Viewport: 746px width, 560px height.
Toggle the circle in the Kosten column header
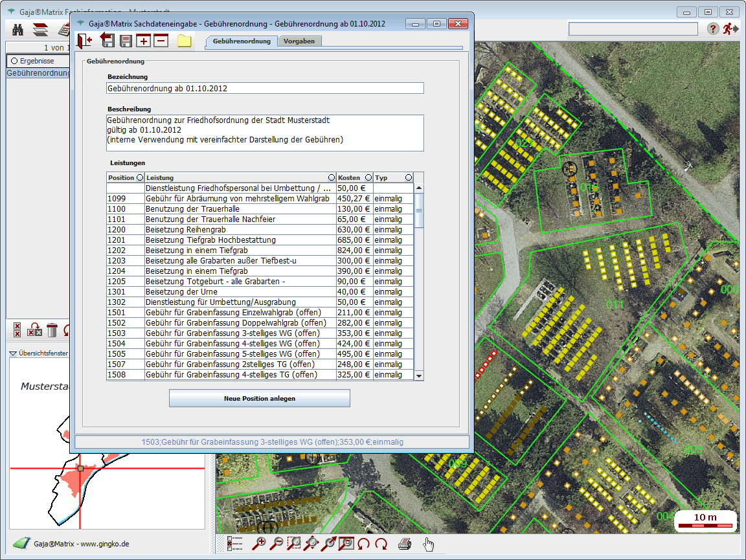tap(368, 177)
